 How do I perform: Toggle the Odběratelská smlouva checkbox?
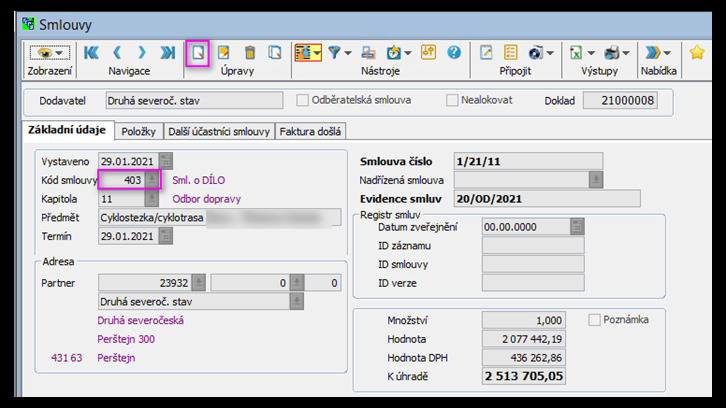click(303, 100)
